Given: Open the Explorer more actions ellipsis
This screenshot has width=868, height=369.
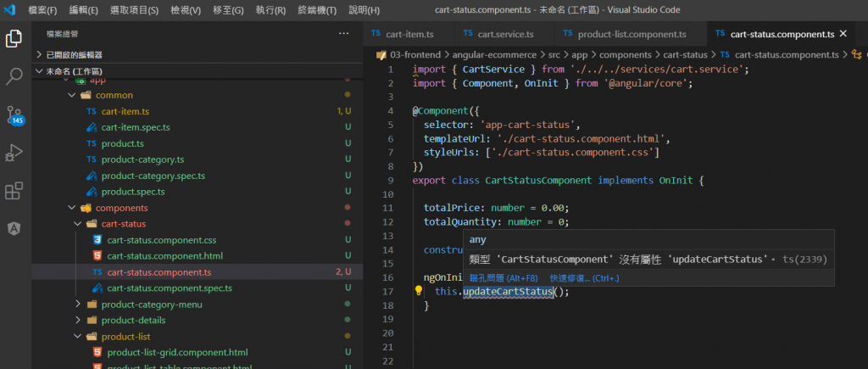Looking at the screenshot, I should click(x=344, y=34).
